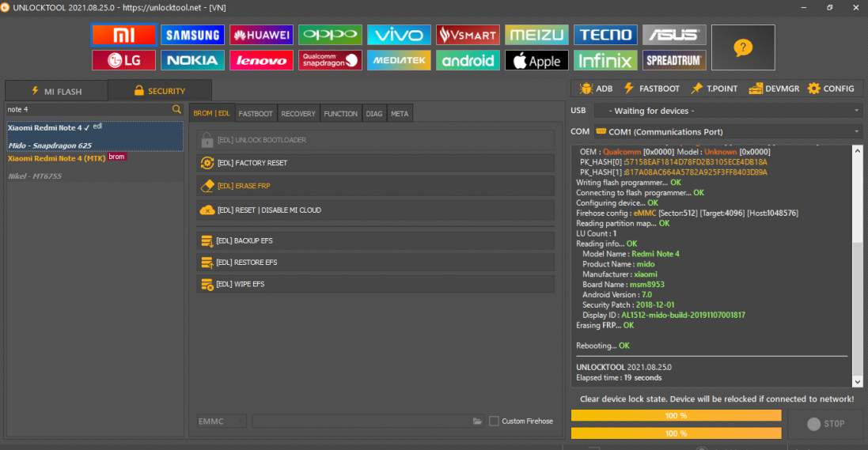The width and height of the screenshot is (868, 450).
Task: Choose the Huawei brand icon
Action: coord(261,35)
